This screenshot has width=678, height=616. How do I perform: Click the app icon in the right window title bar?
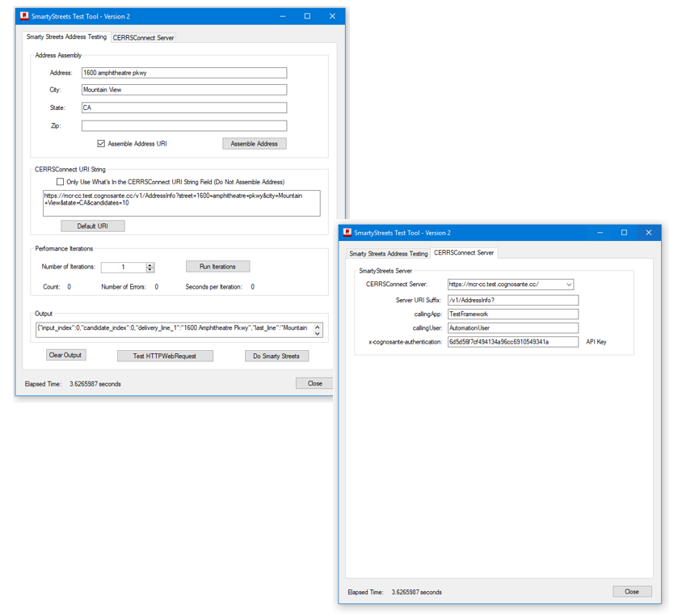tap(347, 233)
